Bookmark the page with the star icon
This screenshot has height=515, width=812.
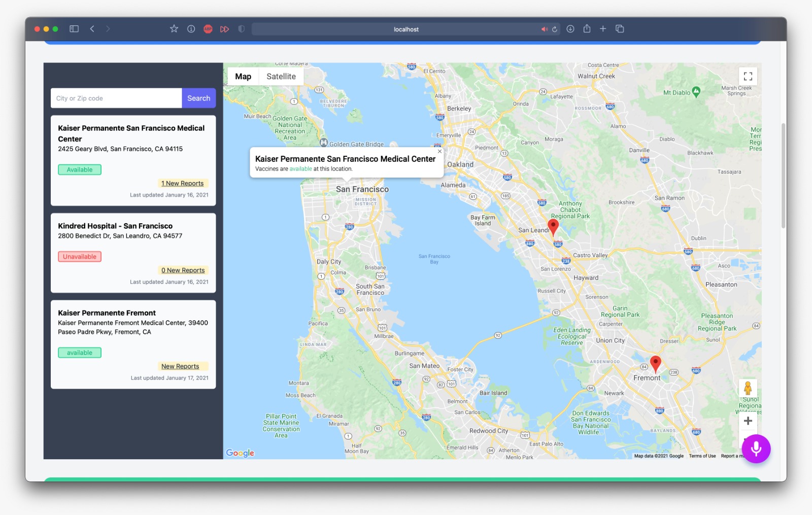(174, 29)
